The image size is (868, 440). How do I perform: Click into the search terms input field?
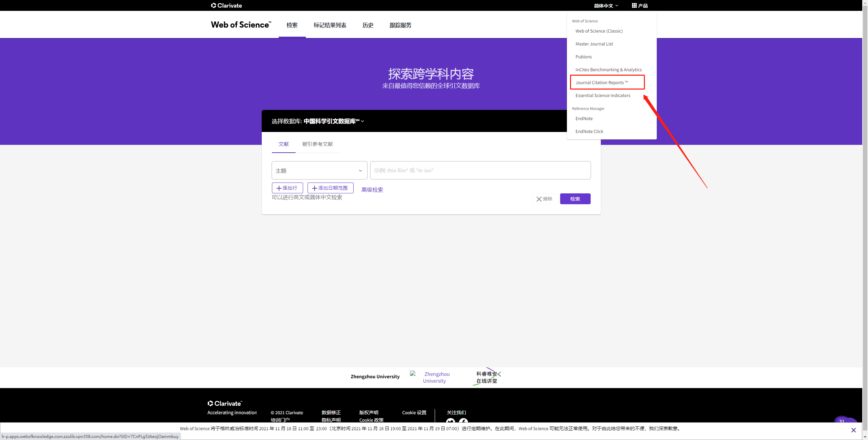pyautogui.click(x=480, y=170)
